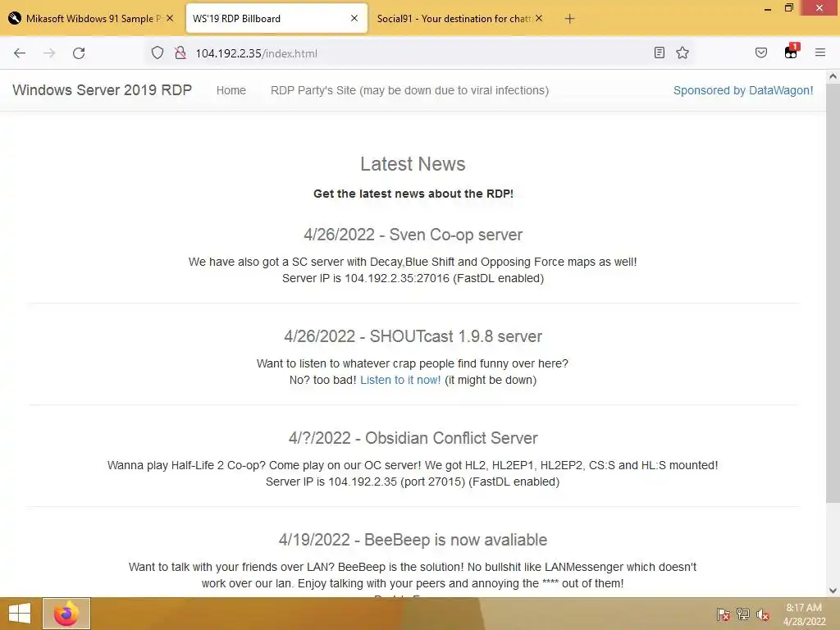
Task: Click the insecure connection padlock icon
Action: tap(180, 53)
